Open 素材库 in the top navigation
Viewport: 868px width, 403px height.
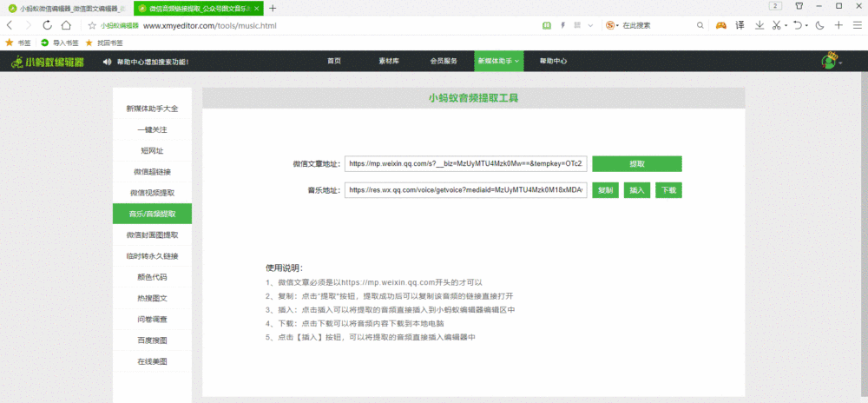pos(389,62)
